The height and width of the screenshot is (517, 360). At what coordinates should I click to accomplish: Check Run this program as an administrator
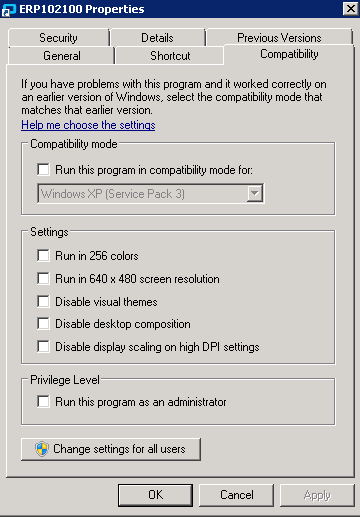coord(44,402)
